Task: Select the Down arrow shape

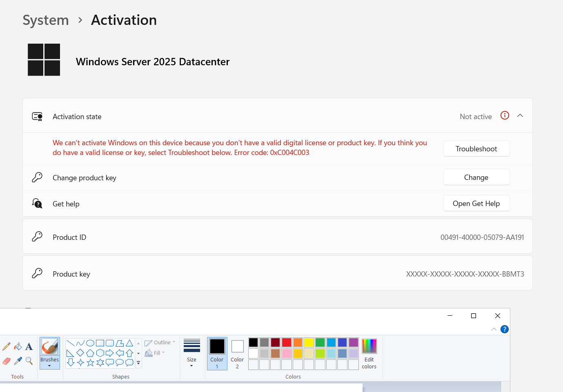Action: point(71,362)
